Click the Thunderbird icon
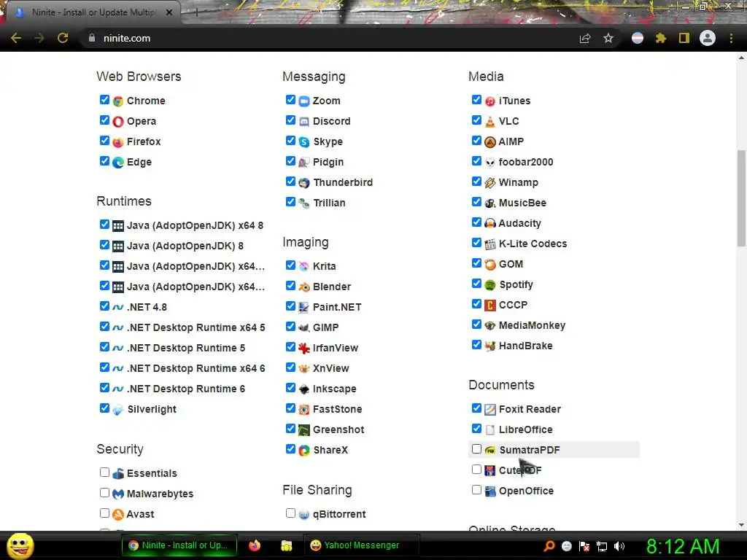This screenshot has height=560, width=747. (304, 183)
